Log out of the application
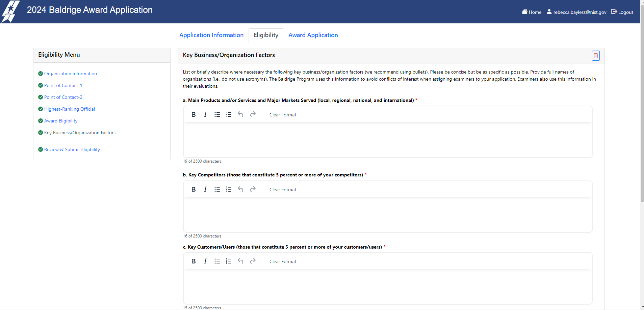Viewport: 644px width, 310px height. click(622, 12)
